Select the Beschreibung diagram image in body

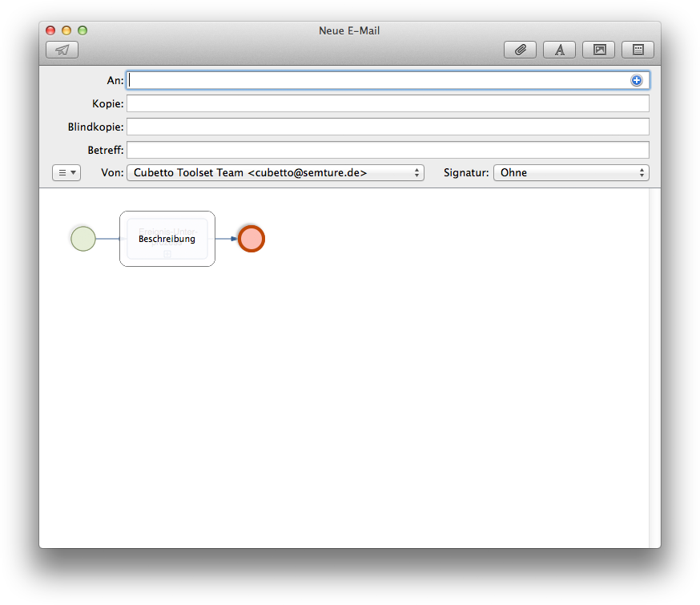click(x=167, y=239)
